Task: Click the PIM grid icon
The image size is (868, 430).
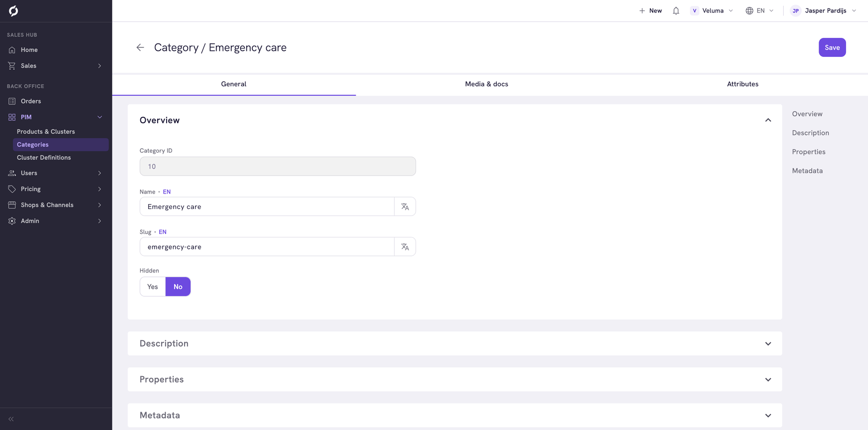Action: pyautogui.click(x=12, y=117)
